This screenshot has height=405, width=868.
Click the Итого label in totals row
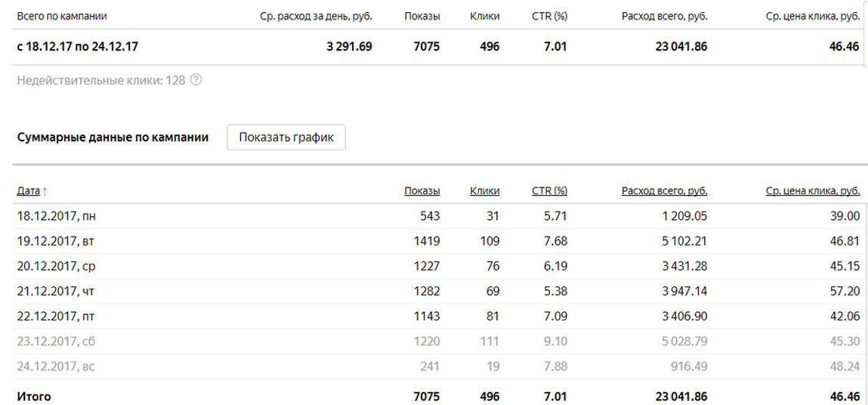pos(34,396)
